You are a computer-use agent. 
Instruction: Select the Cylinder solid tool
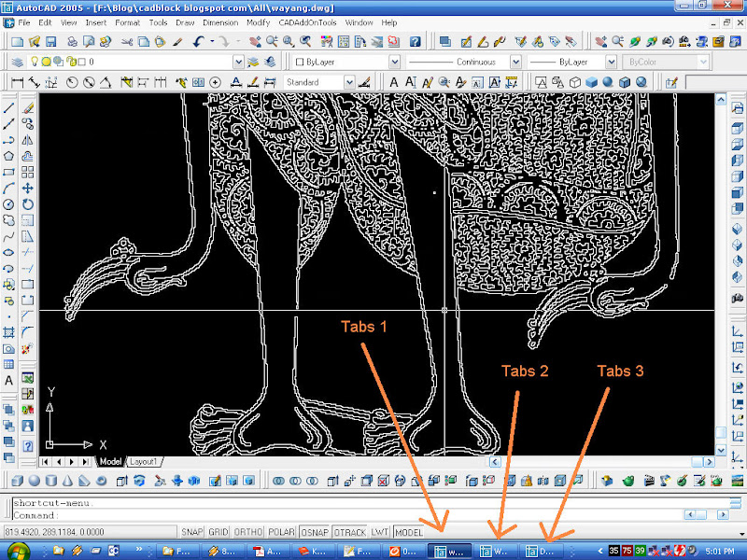pyautogui.click(x=51, y=481)
